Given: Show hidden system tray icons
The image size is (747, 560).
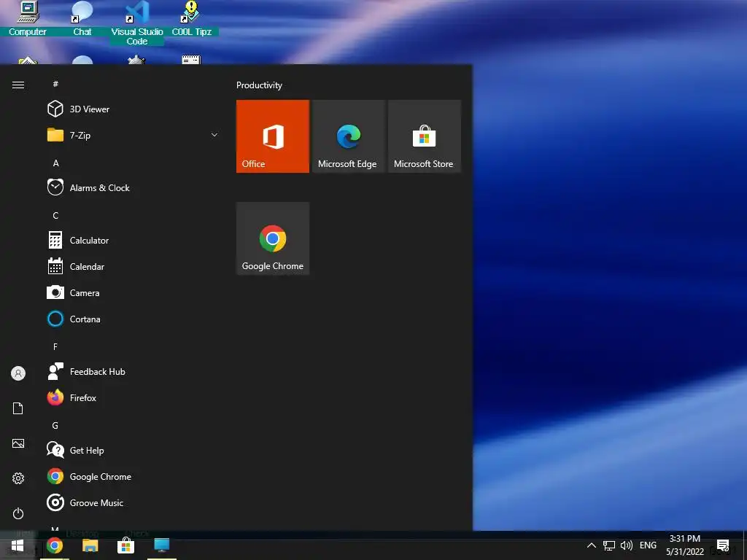Looking at the screenshot, I should pyautogui.click(x=591, y=545).
